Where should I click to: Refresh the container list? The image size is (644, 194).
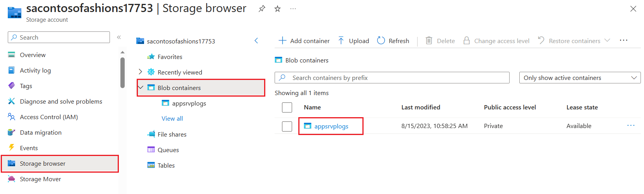tap(393, 41)
